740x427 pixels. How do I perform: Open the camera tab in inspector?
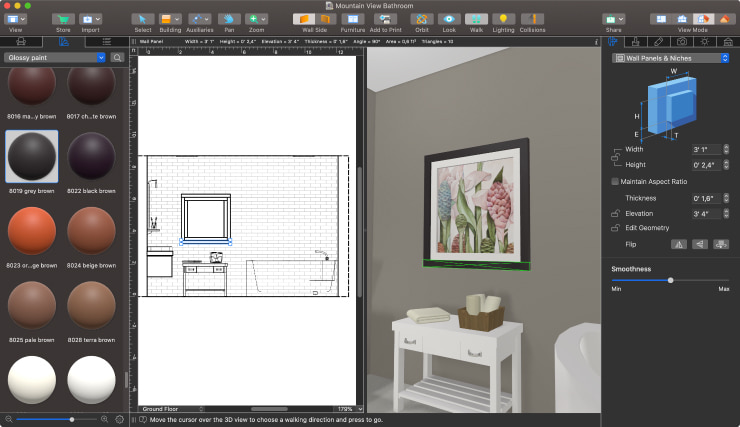pos(683,42)
